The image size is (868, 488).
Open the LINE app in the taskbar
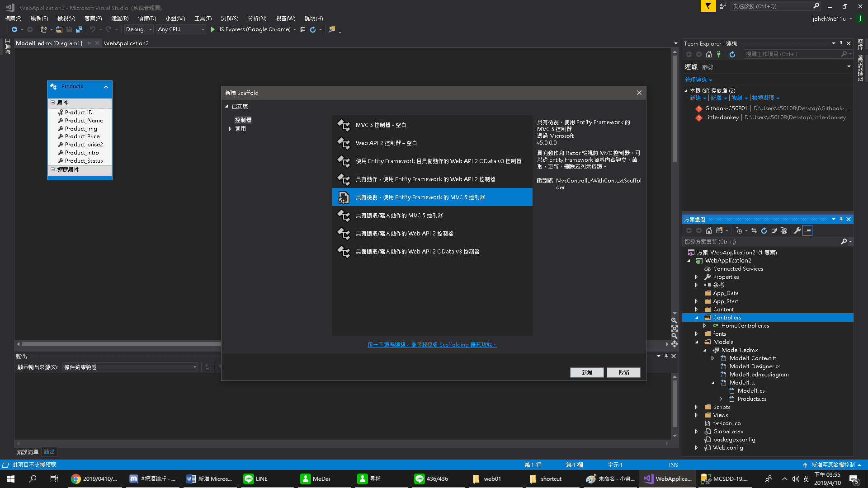[267, 479]
